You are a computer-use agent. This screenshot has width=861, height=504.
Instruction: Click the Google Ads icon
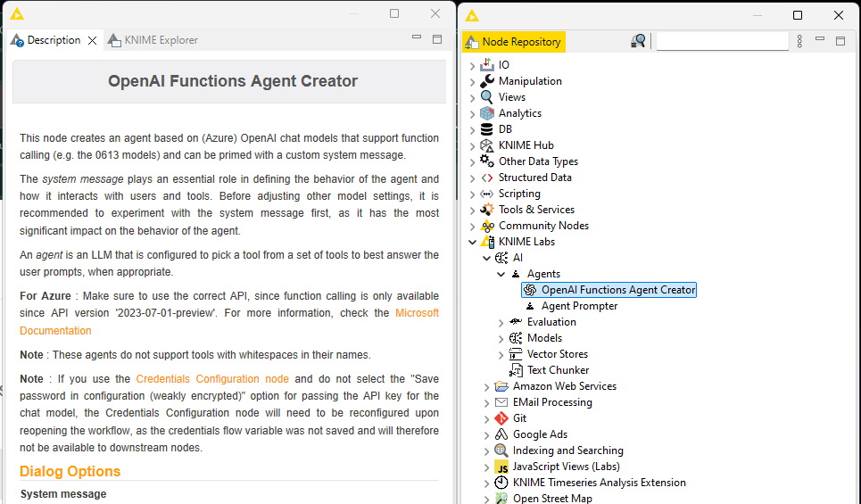click(x=501, y=434)
